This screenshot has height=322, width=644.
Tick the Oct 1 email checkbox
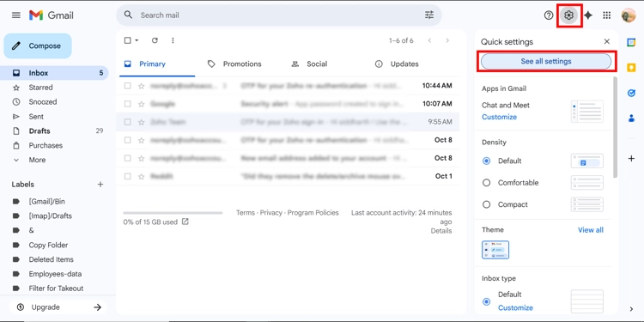coord(128,176)
